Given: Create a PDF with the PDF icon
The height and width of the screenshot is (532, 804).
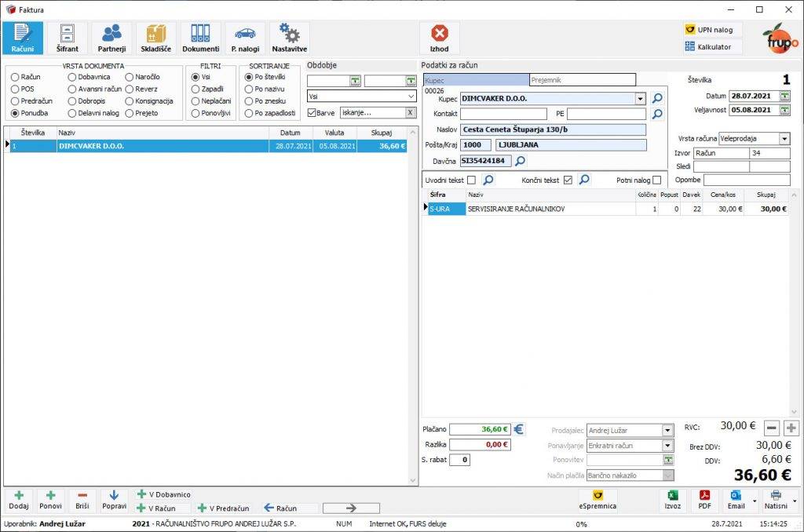Looking at the screenshot, I should 704,500.
